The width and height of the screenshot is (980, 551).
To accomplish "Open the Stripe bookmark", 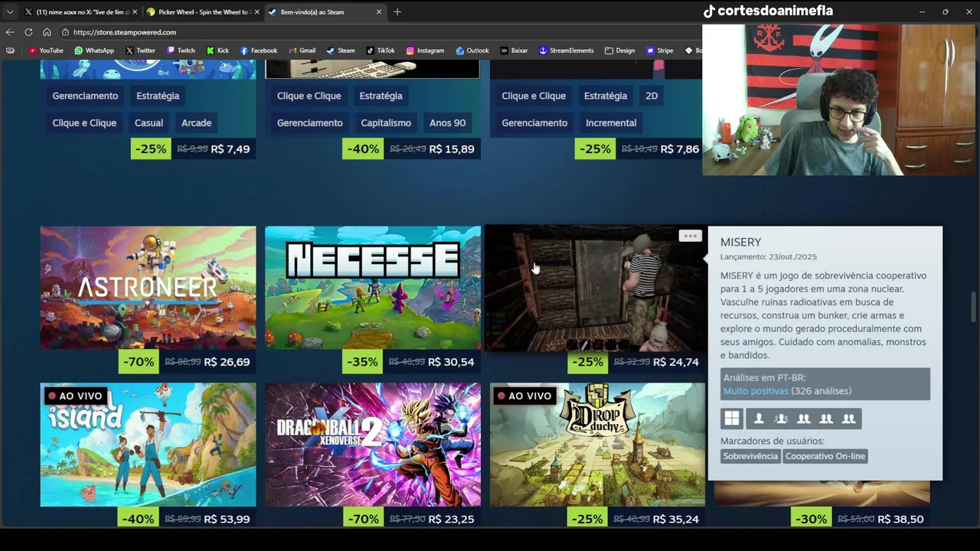I will (x=659, y=51).
